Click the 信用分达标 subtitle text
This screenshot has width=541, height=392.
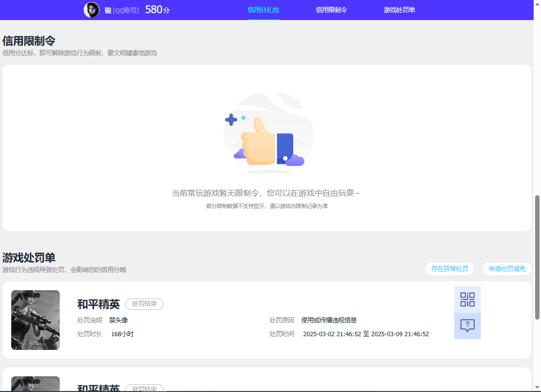click(80, 53)
